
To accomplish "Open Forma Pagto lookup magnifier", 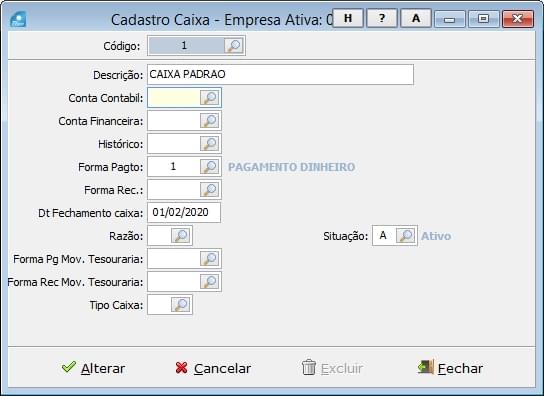I will tap(210, 167).
